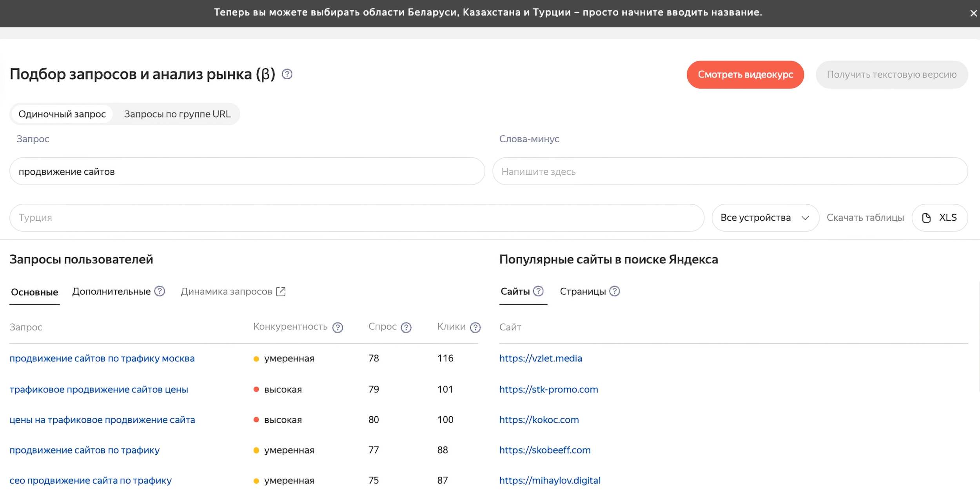Open Динамика запросов via external link icon
The width and height of the screenshot is (980, 490).
[281, 291]
